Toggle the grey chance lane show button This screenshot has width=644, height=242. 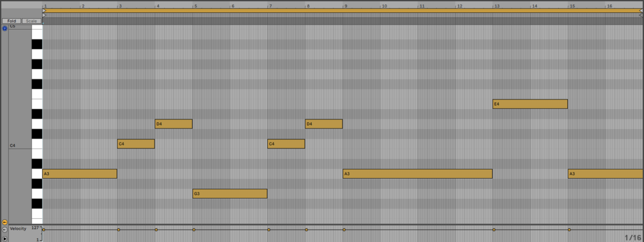5,230
